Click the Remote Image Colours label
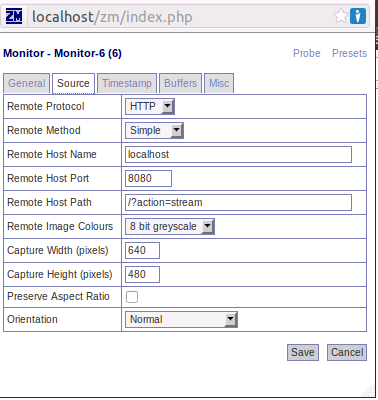 tap(60, 226)
